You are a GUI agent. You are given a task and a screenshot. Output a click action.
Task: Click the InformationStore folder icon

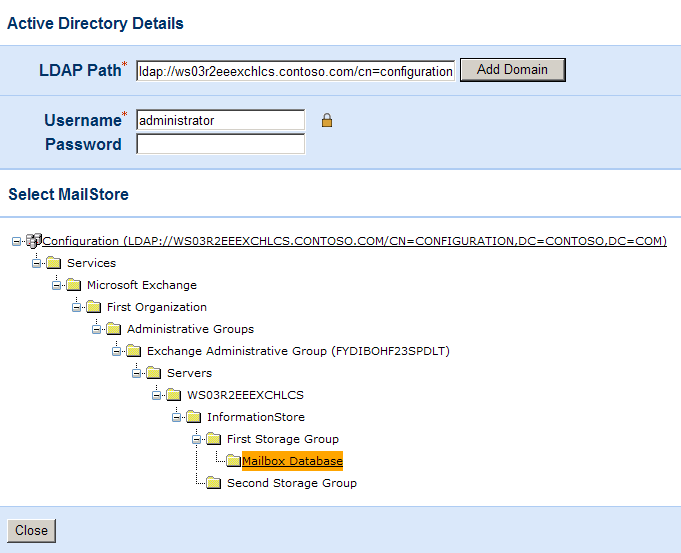(193, 417)
